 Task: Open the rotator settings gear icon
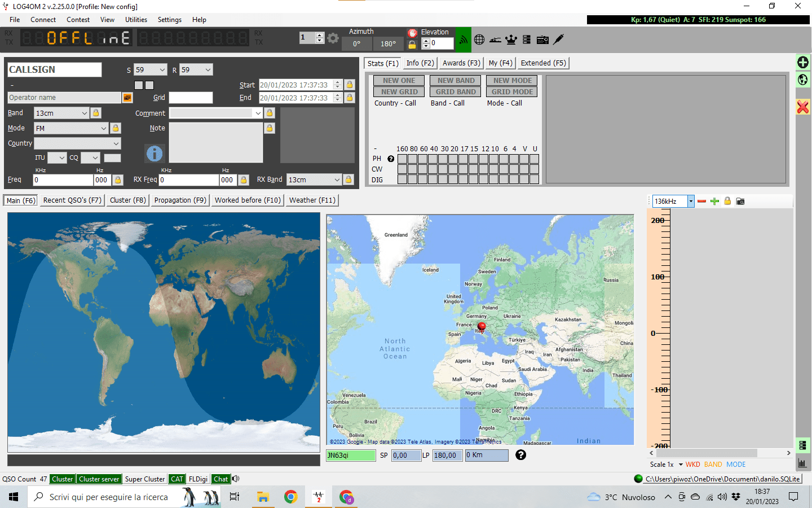pyautogui.click(x=333, y=38)
